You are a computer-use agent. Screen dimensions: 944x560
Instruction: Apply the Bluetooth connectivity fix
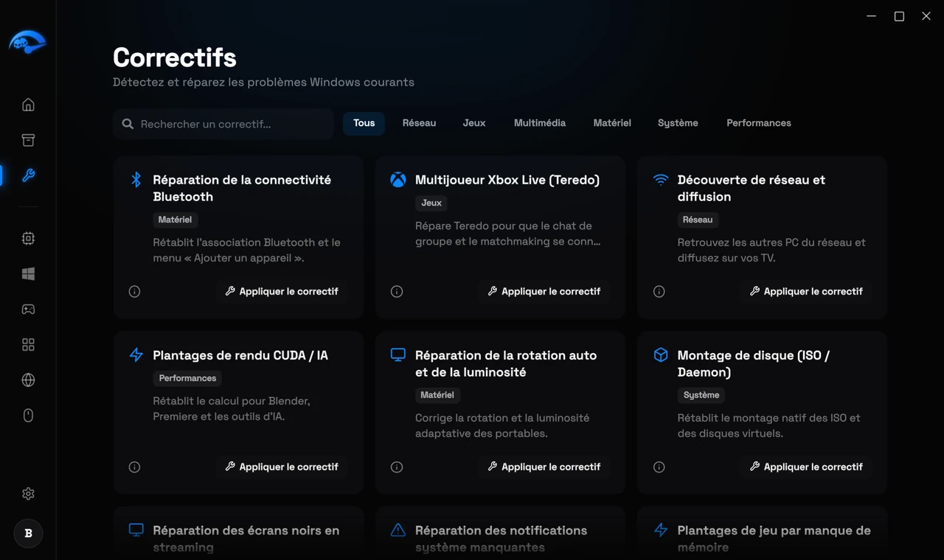[282, 292]
